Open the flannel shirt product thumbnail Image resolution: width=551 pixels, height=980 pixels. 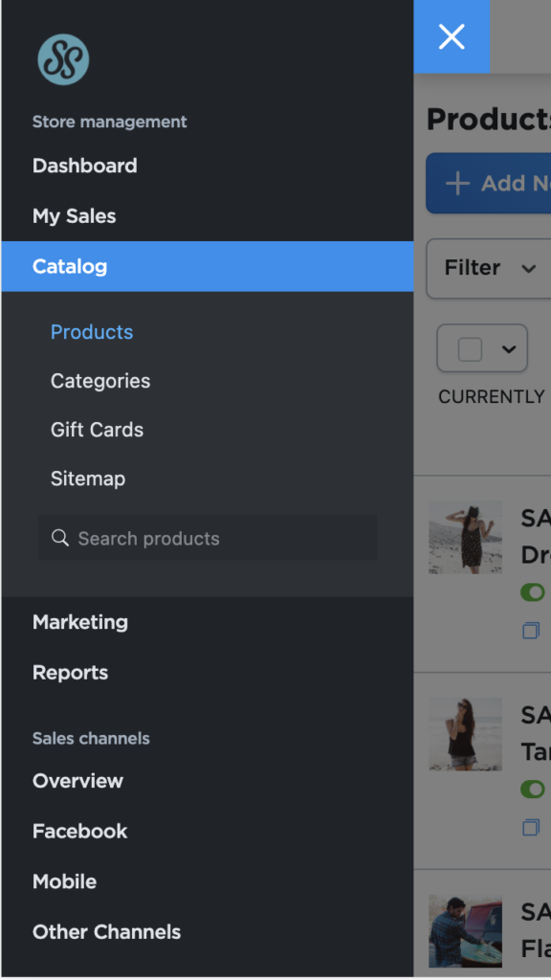pos(466,930)
